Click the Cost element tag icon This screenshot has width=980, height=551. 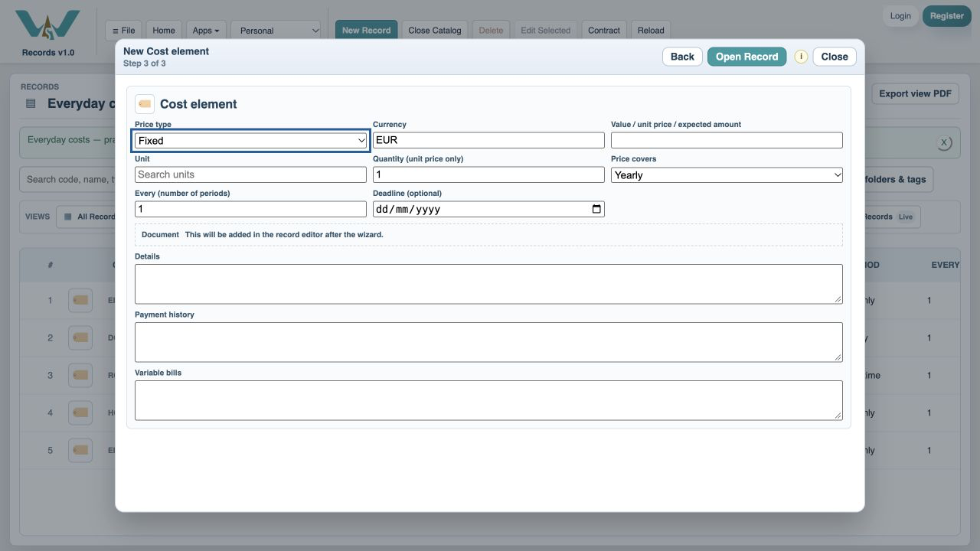click(x=145, y=104)
